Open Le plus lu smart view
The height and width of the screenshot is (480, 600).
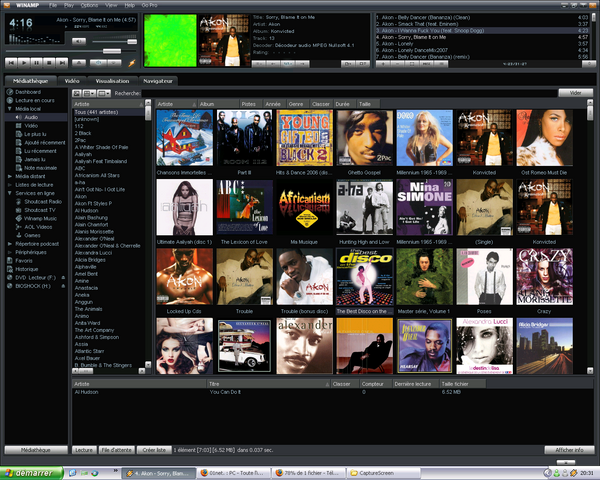pyautogui.click(x=31, y=134)
